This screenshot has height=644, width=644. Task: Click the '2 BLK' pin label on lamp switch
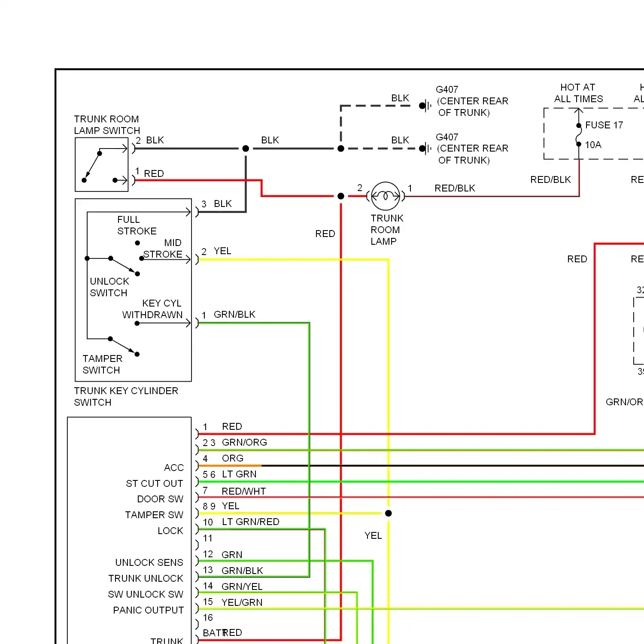[x=150, y=140]
